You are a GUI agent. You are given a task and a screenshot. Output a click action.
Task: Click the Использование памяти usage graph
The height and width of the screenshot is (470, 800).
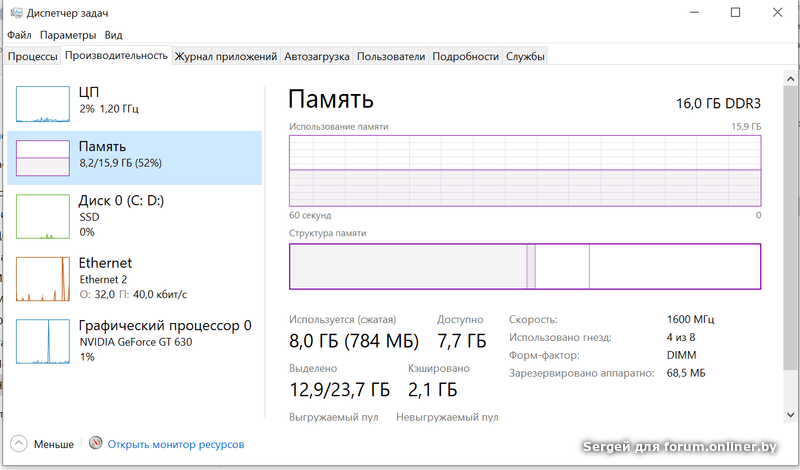[x=525, y=171]
